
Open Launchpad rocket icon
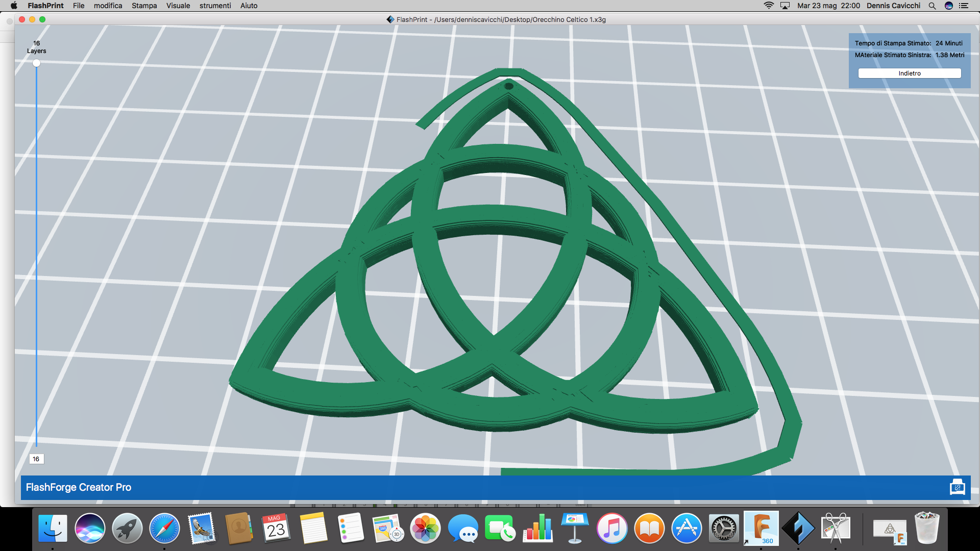click(x=127, y=529)
